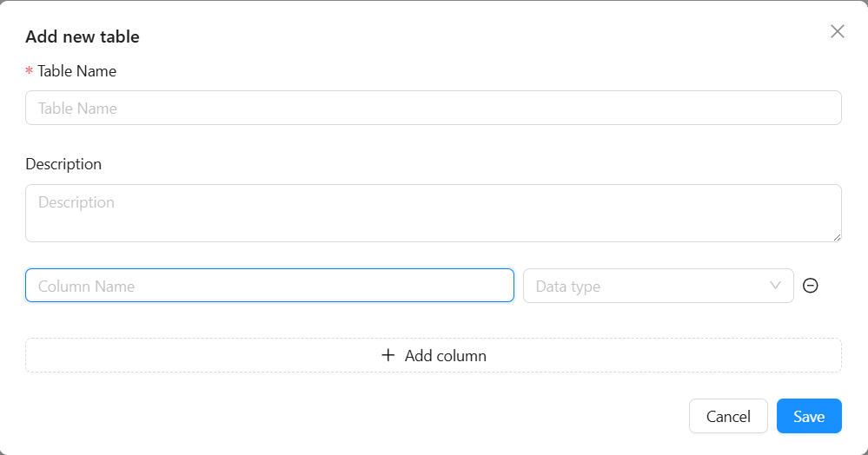Focus the Table Name input field
The height and width of the screenshot is (455, 868).
click(x=434, y=108)
